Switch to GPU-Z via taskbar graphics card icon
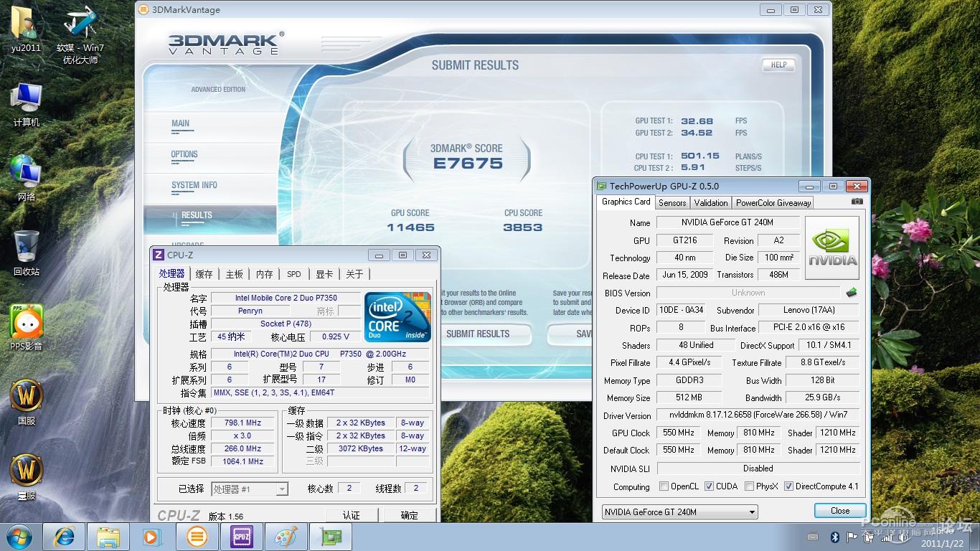Image resolution: width=980 pixels, height=551 pixels. click(331, 537)
